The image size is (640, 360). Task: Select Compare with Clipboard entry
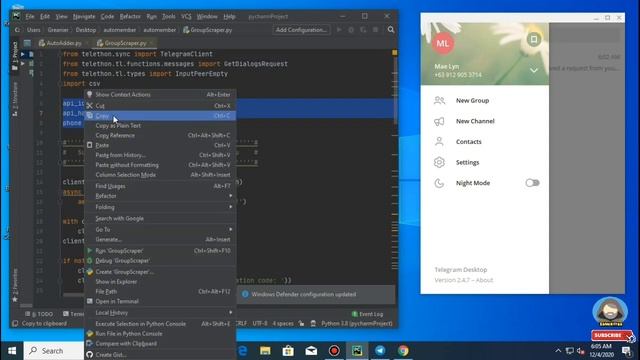160,344
